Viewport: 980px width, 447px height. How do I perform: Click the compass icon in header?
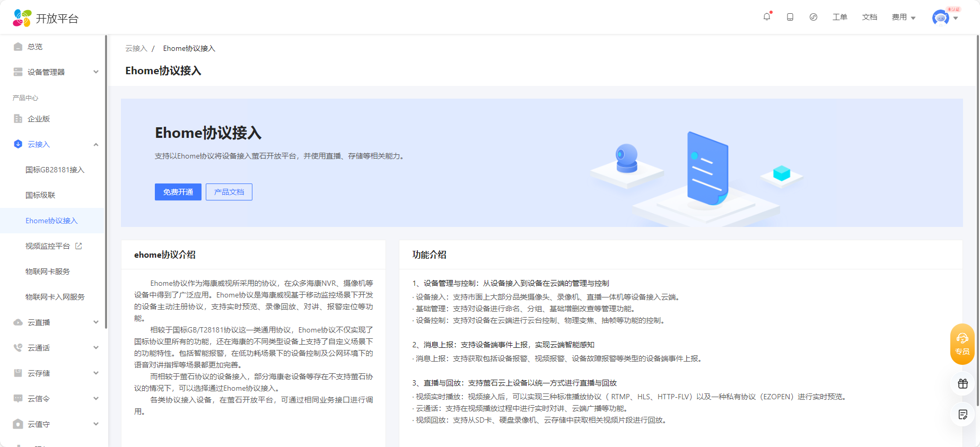[813, 17]
